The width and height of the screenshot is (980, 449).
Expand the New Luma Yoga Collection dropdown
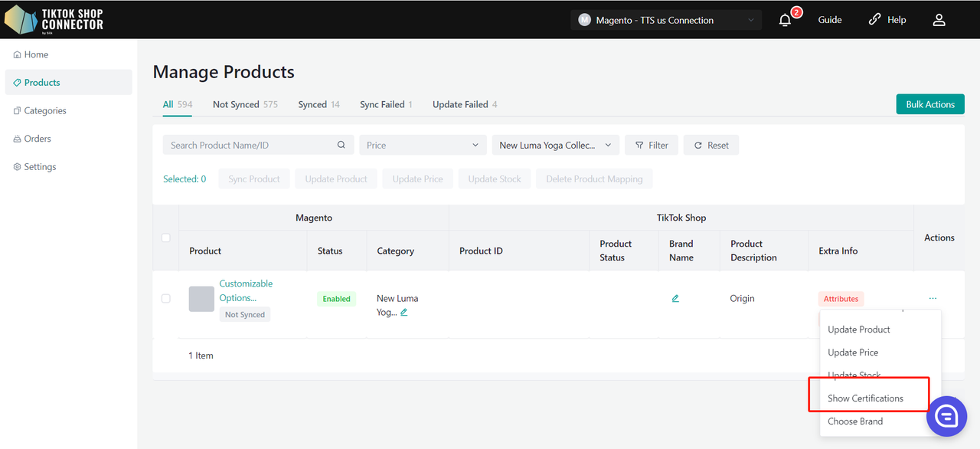pos(555,146)
